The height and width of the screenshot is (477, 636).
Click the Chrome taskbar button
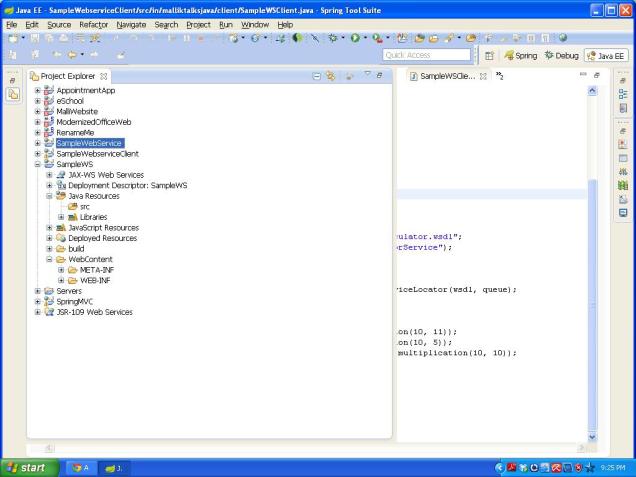[81, 468]
